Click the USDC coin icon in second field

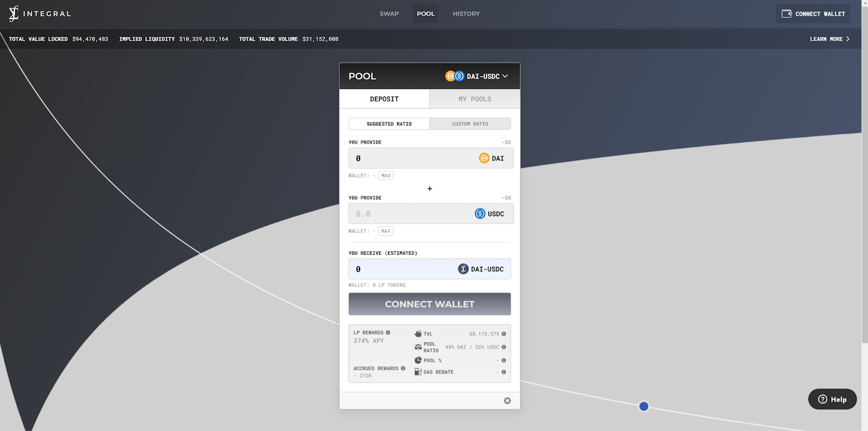(480, 214)
